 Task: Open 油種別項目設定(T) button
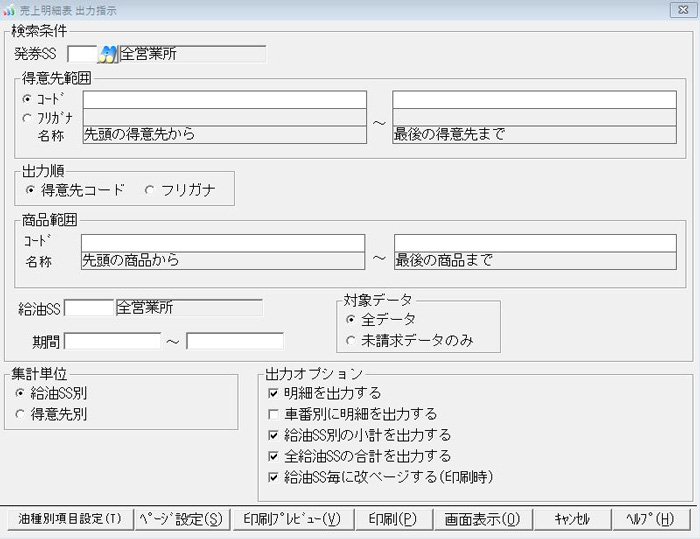click(x=67, y=520)
